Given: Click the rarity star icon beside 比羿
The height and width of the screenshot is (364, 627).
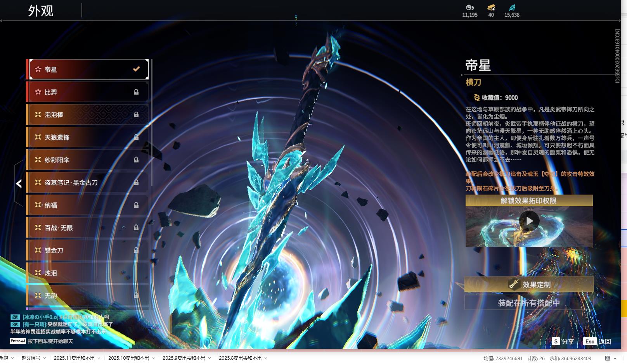Looking at the screenshot, I should [x=38, y=92].
